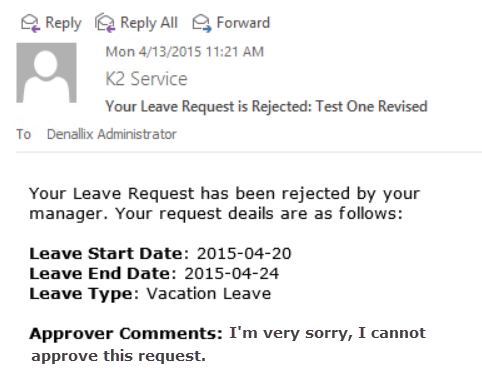Click the Leave Start Date value 2015-04-20

244,254
